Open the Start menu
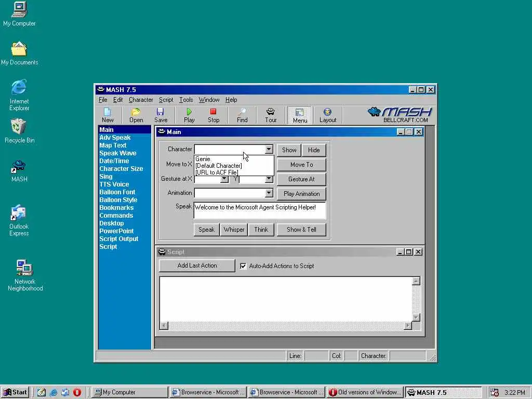 tap(15, 392)
